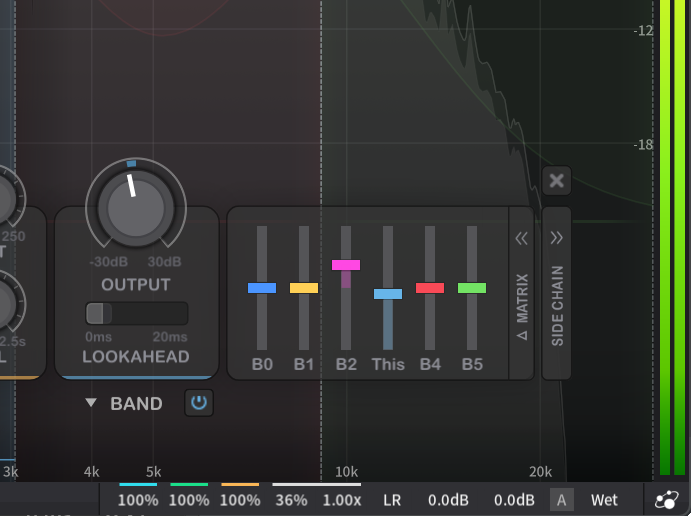The height and width of the screenshot is (516, 691).
Task: Click the green B5 fader handle
Action: (x=472, y=288)
